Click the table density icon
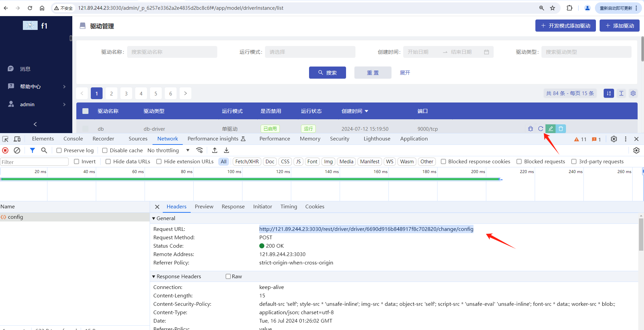 tap(621, 93)
